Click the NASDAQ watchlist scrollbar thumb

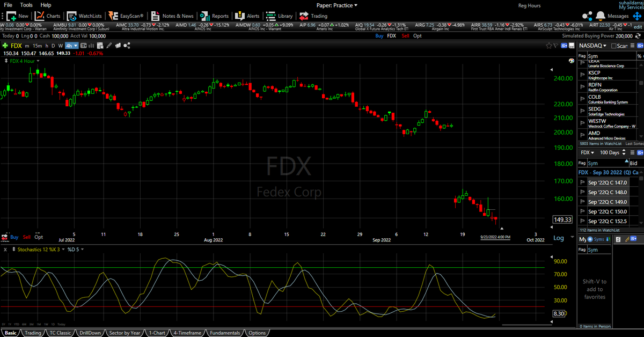[641, 83]
